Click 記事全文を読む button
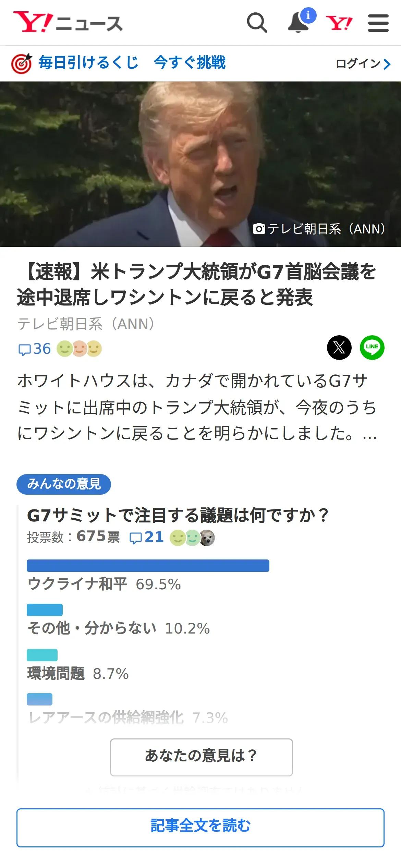 [x=200, y=828]
